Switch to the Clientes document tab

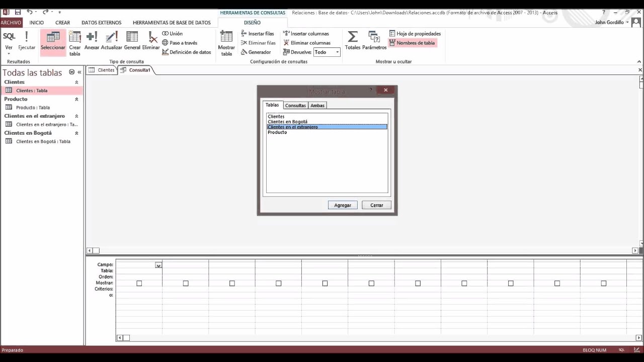click(x=102, y=70)
